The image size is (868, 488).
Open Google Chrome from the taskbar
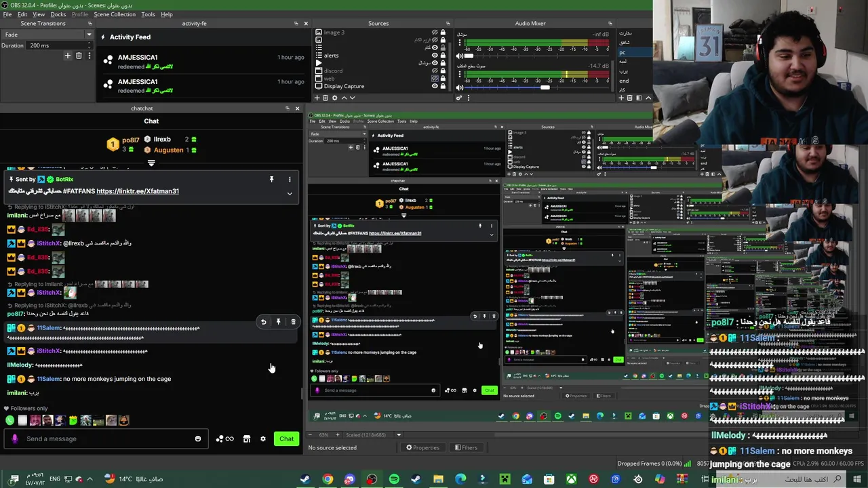pos(328,479)
